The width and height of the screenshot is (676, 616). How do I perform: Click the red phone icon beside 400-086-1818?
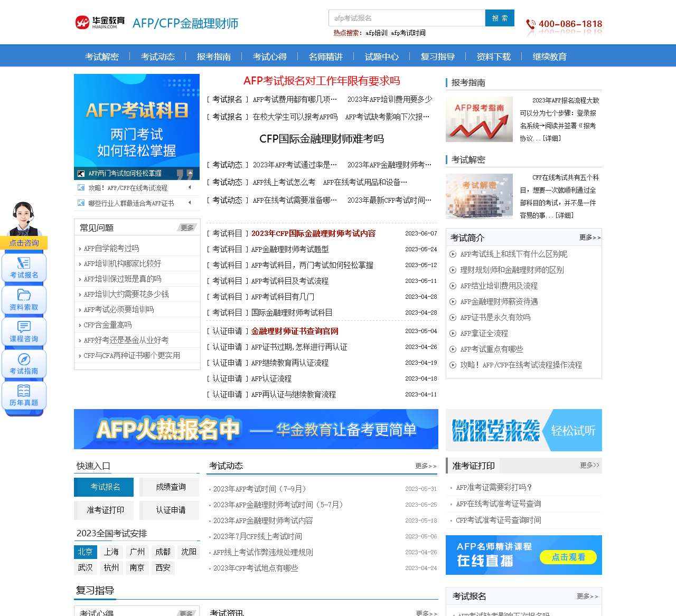tap(531, 24)
